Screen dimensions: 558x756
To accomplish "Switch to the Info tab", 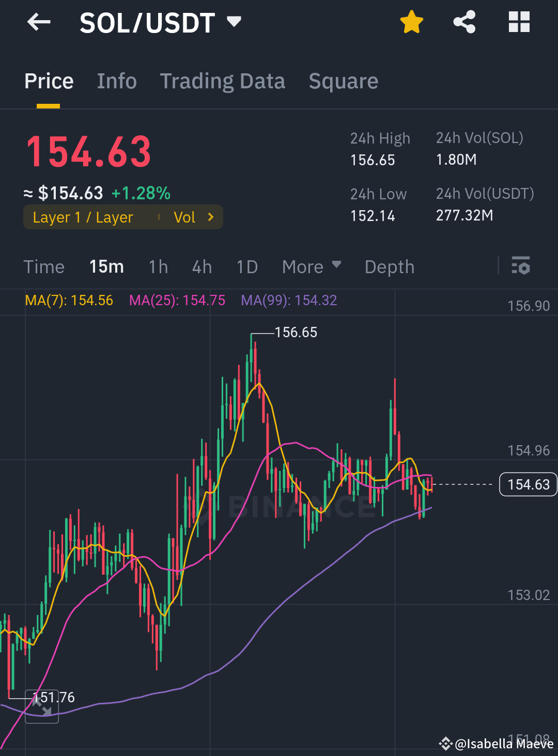I will coord(116,81).
